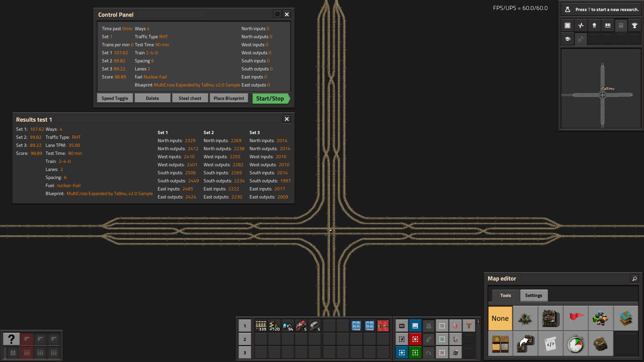Click Set 2 South outputs 2234
Image resolution: width=644 pixels, height=362 pixels.
[239, 181]
